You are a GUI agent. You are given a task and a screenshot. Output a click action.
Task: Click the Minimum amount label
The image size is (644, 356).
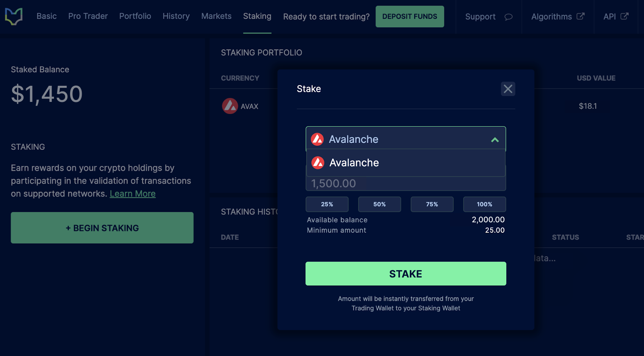(x=336, y=230)
